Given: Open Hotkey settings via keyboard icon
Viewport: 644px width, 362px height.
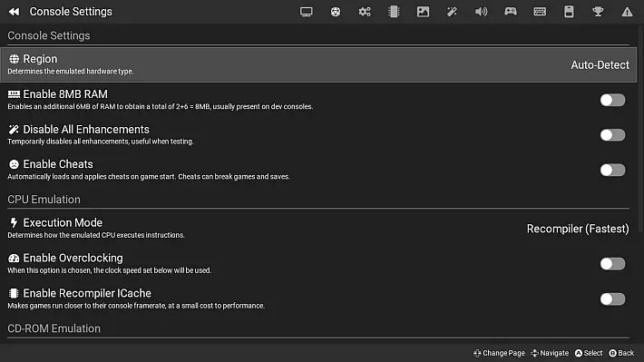Looking at the screenshot, I should 540,12.
